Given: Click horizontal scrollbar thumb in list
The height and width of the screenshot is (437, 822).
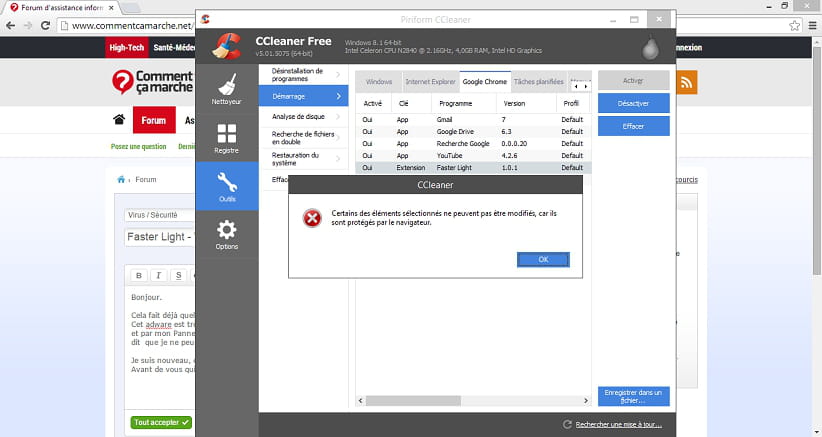Looking at the screenshot, I should pyautogui.click(x=413, y=400).
